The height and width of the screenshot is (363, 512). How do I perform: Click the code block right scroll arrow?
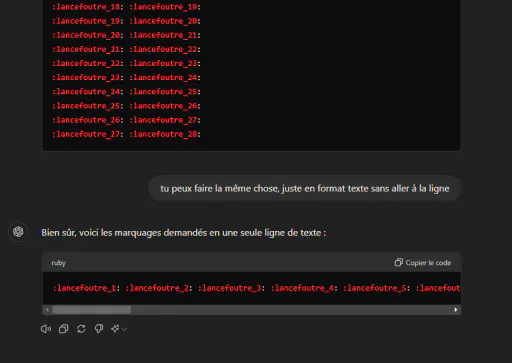(x=456, y=310)
